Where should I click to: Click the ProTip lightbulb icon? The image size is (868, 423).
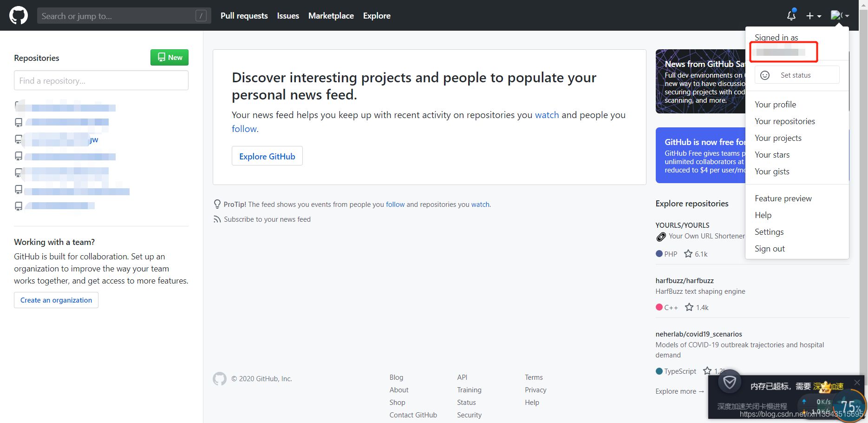point(217,204)
